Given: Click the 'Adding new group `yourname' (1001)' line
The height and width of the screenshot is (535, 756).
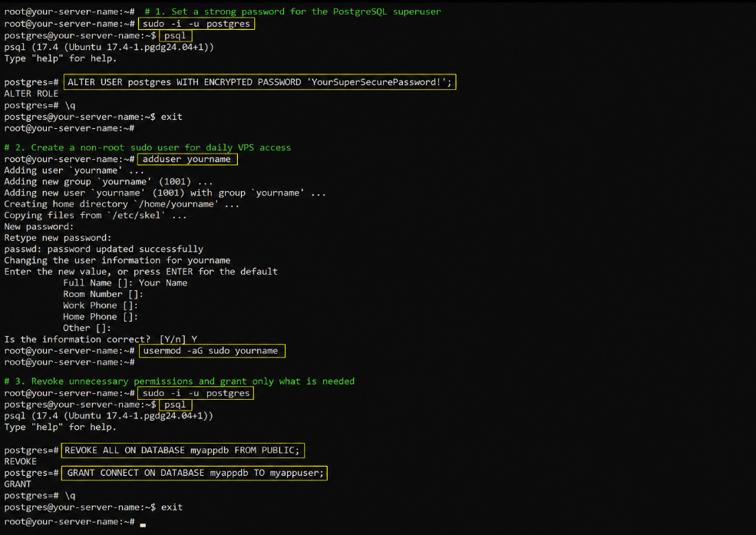Looking at the screenshot, I should tap(108, 182).
